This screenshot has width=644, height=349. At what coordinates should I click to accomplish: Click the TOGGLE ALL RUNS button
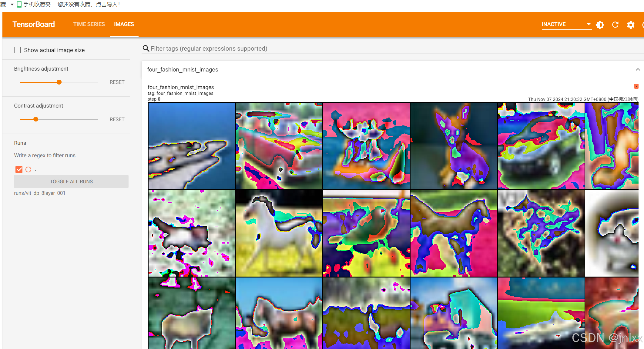(71, 181)
